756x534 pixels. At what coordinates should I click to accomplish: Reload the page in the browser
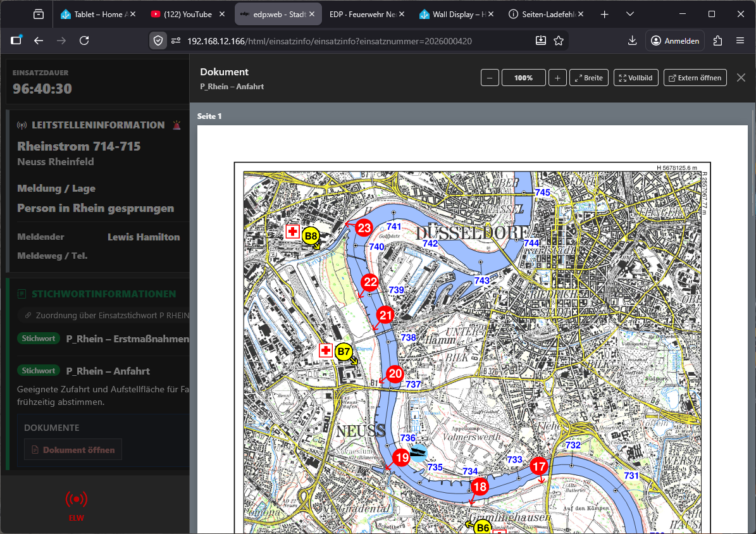pyautogui.click(x=84, y=40)
